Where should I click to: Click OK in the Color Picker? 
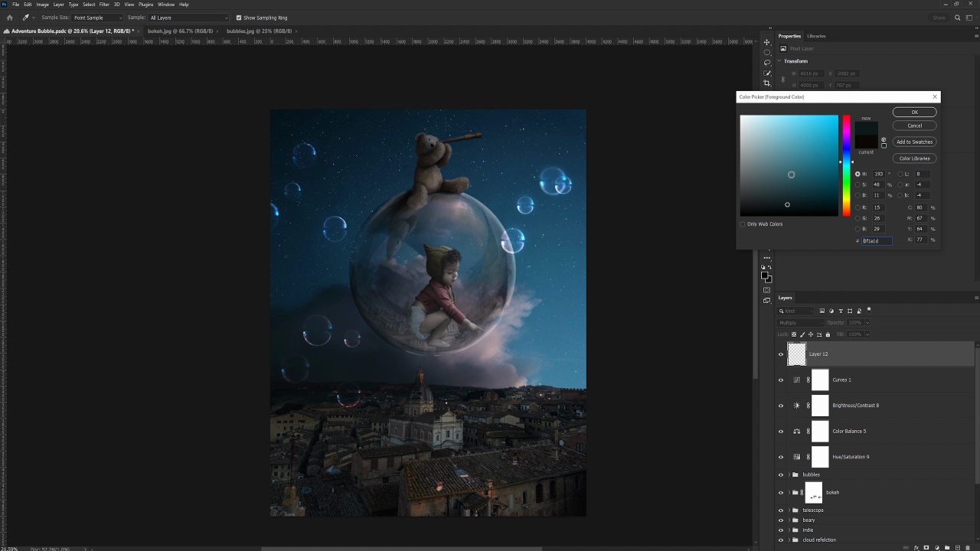pos(914,112)
